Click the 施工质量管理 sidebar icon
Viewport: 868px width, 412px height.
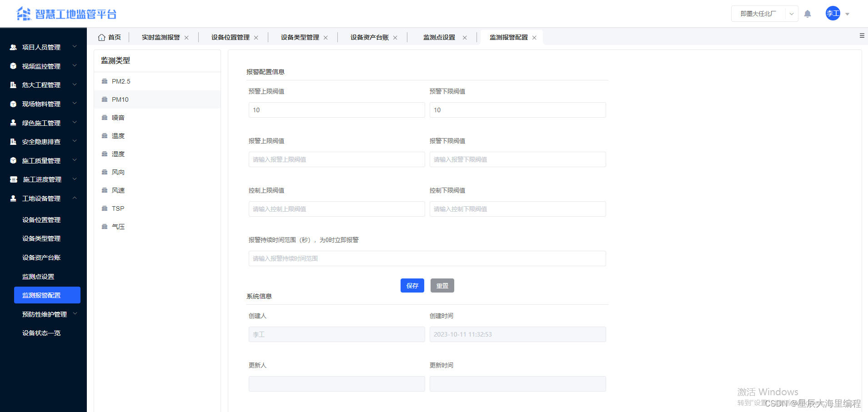coord(13,161)
